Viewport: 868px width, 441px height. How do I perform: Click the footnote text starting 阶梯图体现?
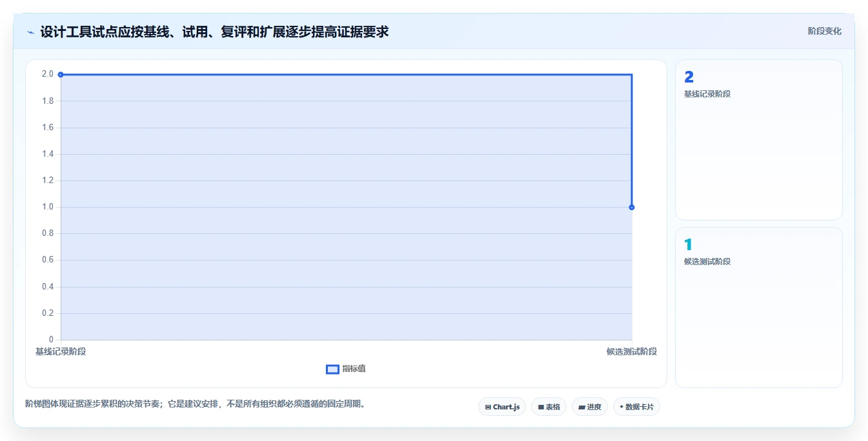tap(196, 404)
